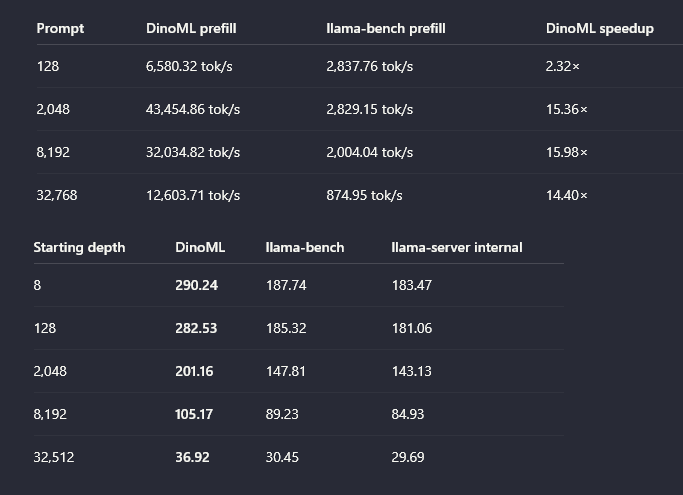Click the 32,768 prompt row label

pyautogui.click(x=57, y=195)
